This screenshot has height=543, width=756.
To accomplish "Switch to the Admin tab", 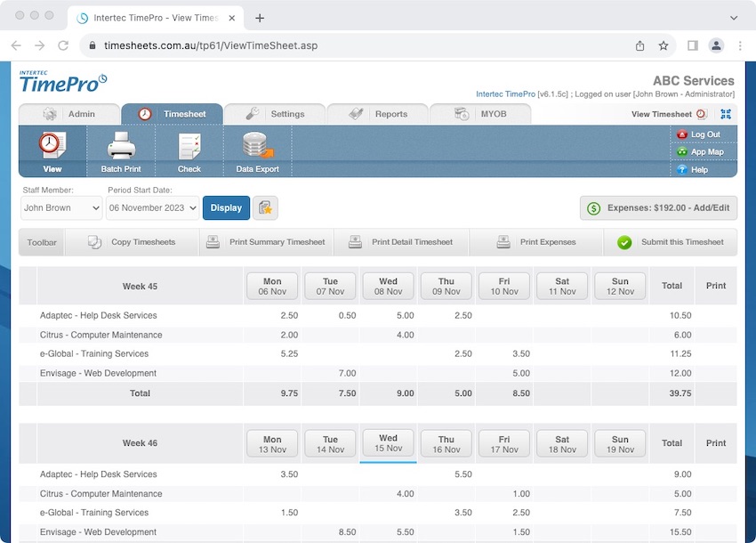I will click(x=70, y=115).
